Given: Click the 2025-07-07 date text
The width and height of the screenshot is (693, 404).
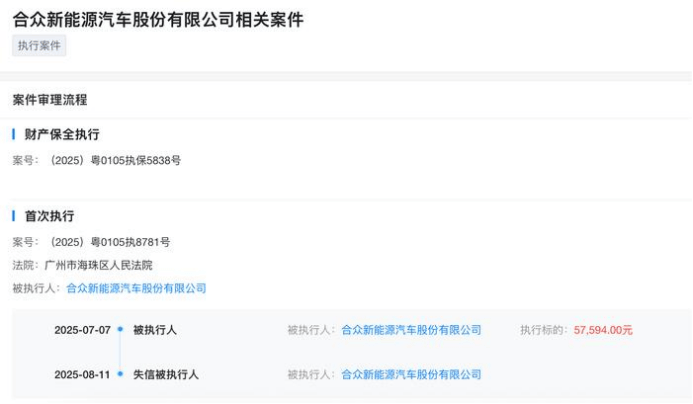Looking at the screenshot, I should click(x=82, y=330).
